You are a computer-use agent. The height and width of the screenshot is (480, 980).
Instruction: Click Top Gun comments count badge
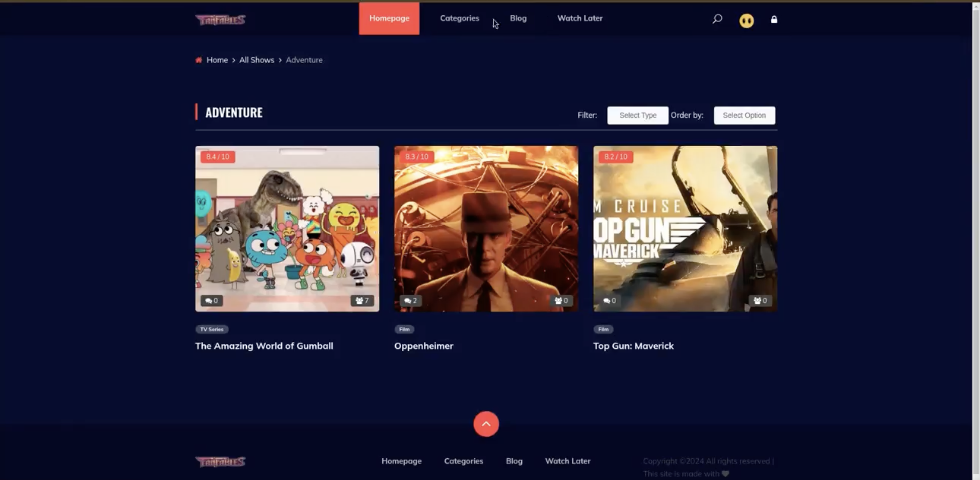coord(609,300)
